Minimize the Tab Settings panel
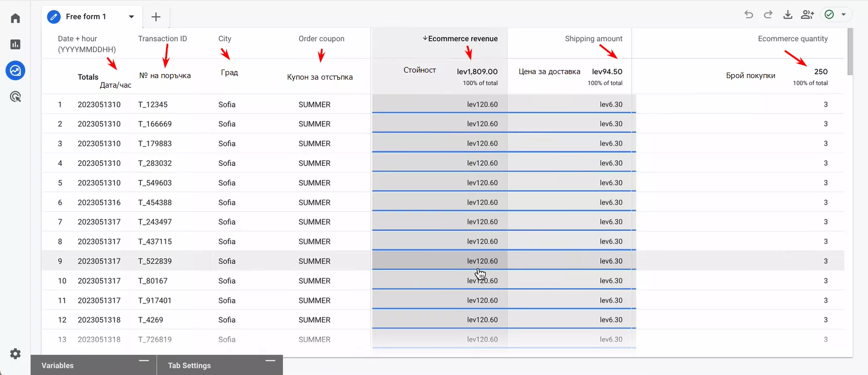Viewport: 868px width, 375px height. [x=270, y=361]
